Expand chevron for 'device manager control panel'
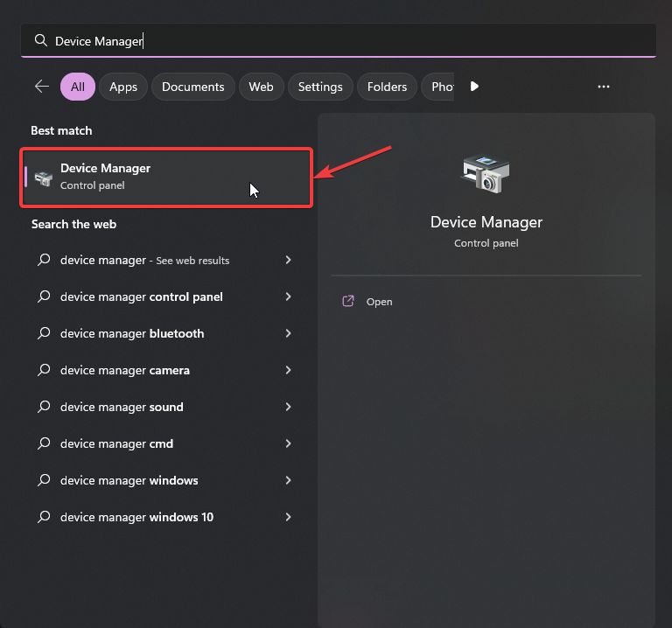The height and width of the screenshot is (628, 672). pos(289,297)
